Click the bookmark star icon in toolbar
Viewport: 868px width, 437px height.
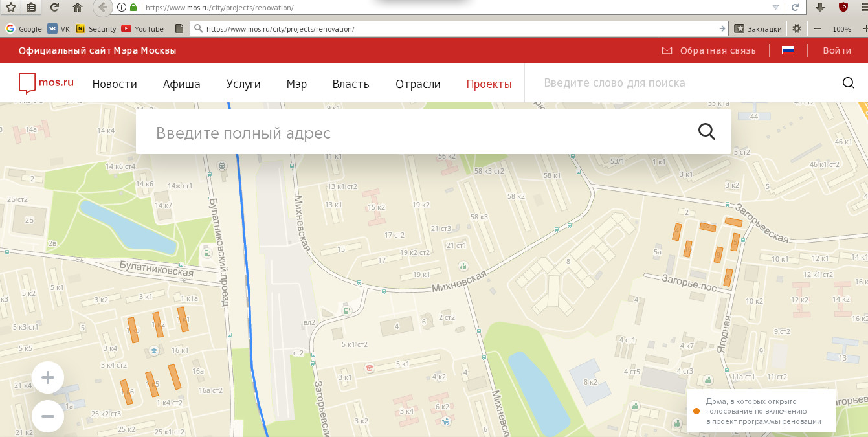pyautogui.click(x=10, y=8)
